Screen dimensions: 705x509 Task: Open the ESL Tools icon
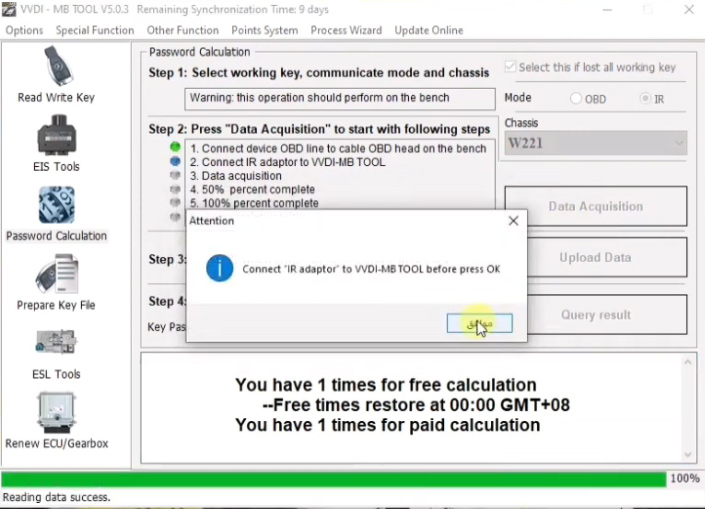[56, 342]
